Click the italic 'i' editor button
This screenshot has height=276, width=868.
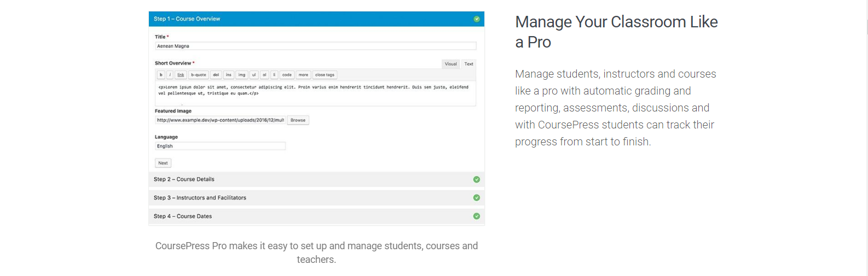coord(170,75)
